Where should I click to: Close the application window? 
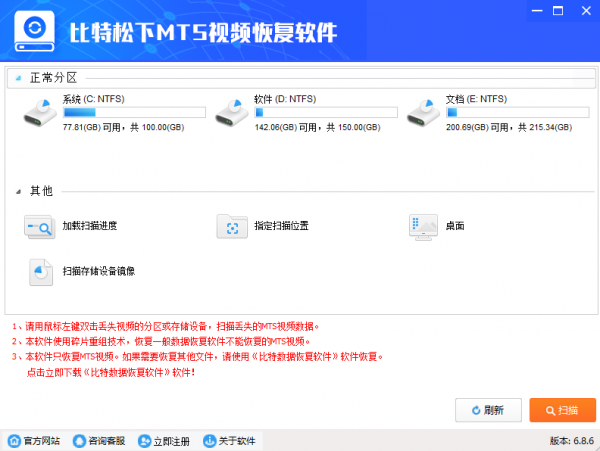[x=586, y=11]
